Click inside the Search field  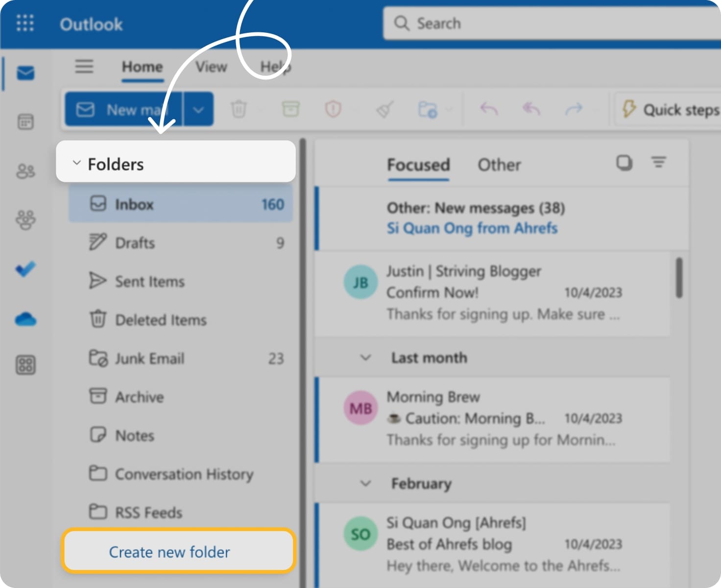coord(539,23)
